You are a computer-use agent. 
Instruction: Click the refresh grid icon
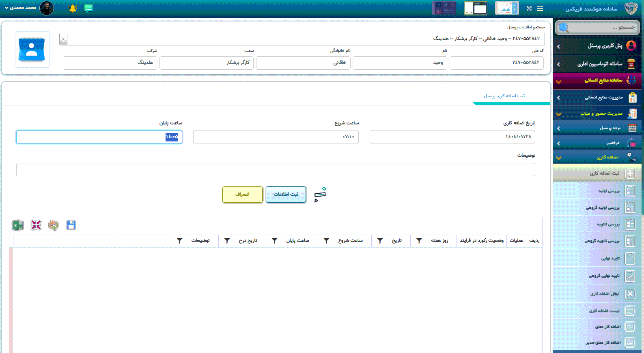click(x=53, y=225)
